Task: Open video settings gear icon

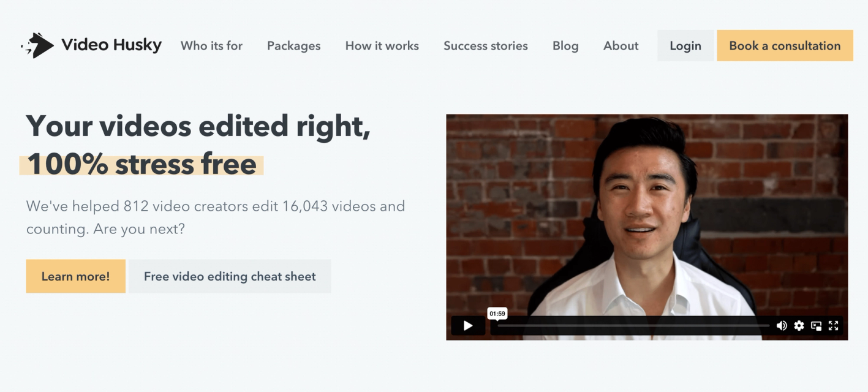Action: (x=799, y=326)
